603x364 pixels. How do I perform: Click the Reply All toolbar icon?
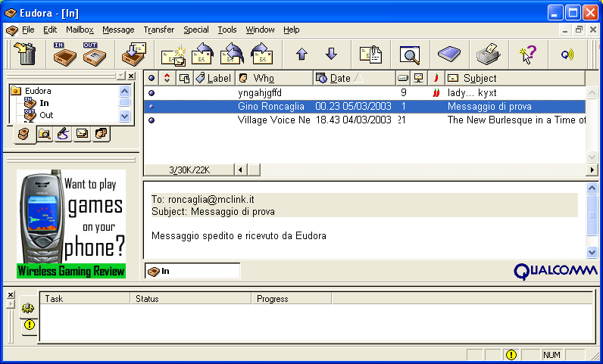pos(233,54)
